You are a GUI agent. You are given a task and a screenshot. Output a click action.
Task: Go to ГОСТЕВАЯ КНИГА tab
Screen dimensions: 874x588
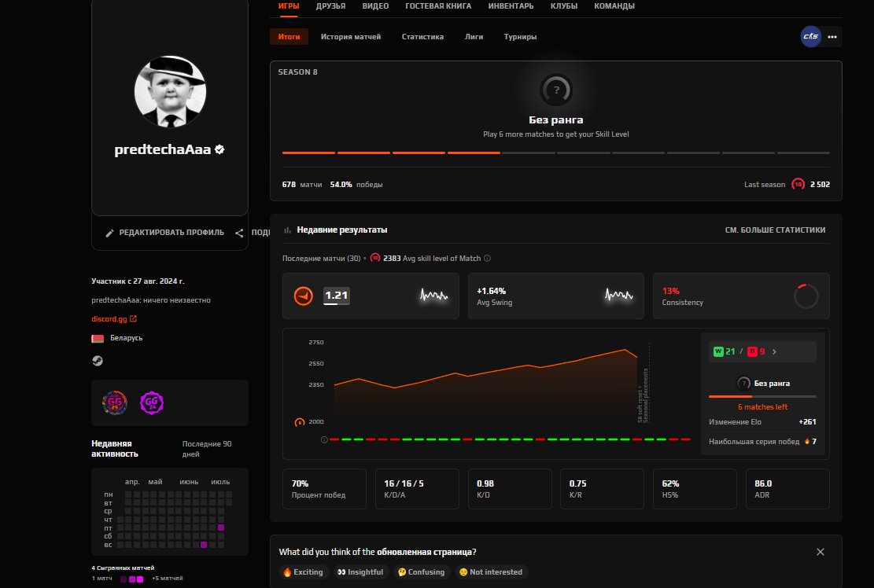(x=438, y=6)
